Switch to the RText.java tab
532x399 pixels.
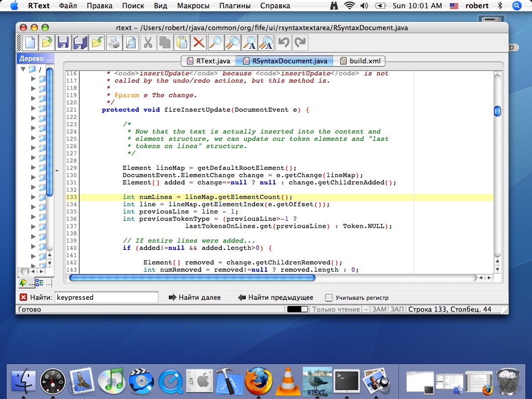208,61
